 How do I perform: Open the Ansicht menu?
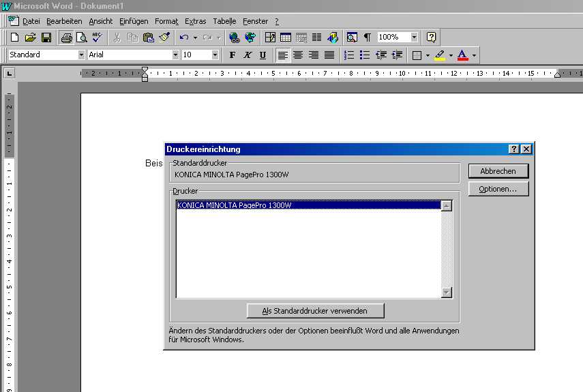[x=101, y=22]
